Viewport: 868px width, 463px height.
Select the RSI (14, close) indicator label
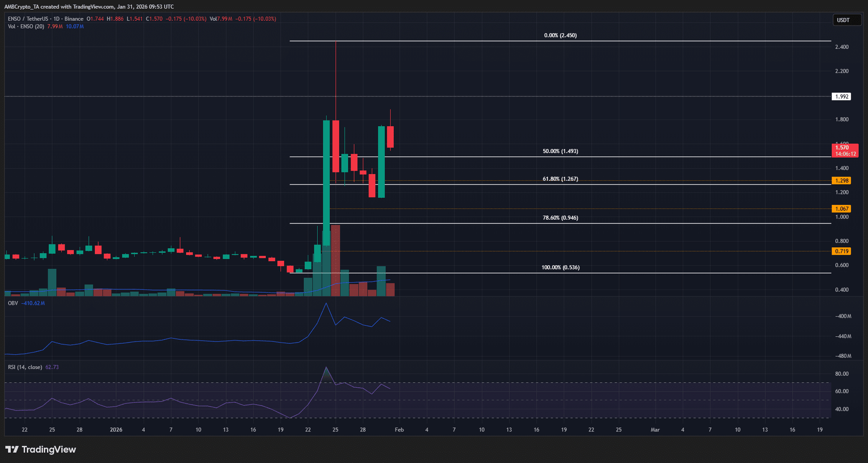coord(25,367)
